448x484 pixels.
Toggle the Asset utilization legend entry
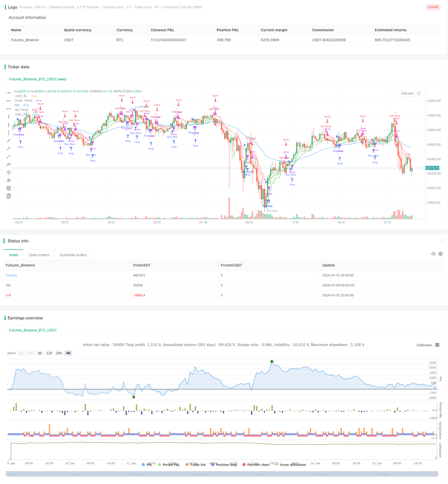(291, 465)
